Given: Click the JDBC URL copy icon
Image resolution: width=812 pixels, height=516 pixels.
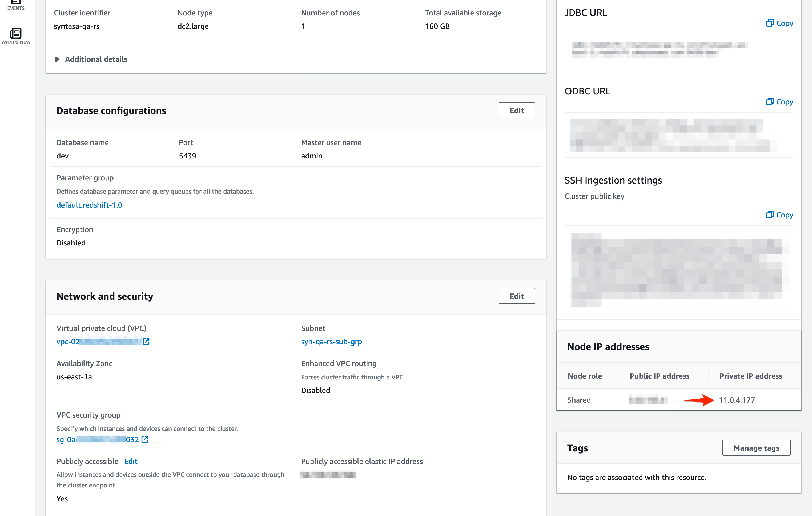Looking at the screenshot, I should (770, 23).
